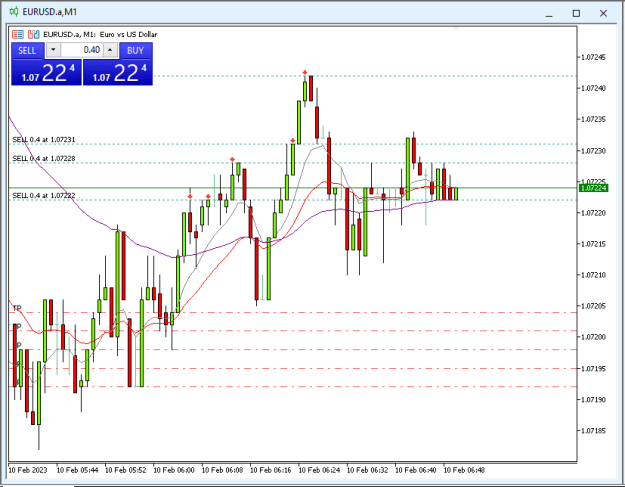The width and height of the screenshot is (625, 487).
Task: Click the topmost TP level label
Action: pos(17,308)
